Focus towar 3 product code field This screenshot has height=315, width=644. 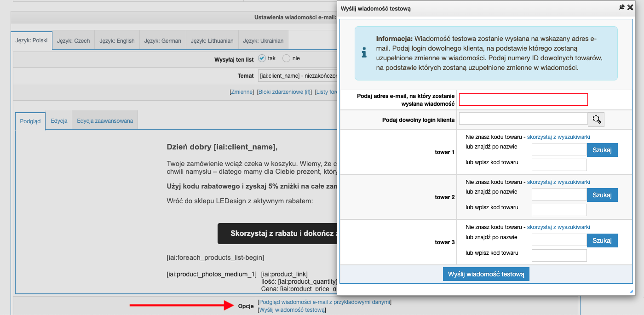tap(559, 255)
